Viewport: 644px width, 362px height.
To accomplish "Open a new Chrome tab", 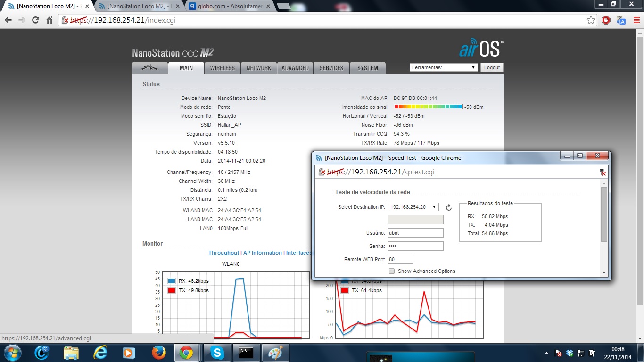I will point(283,6).
